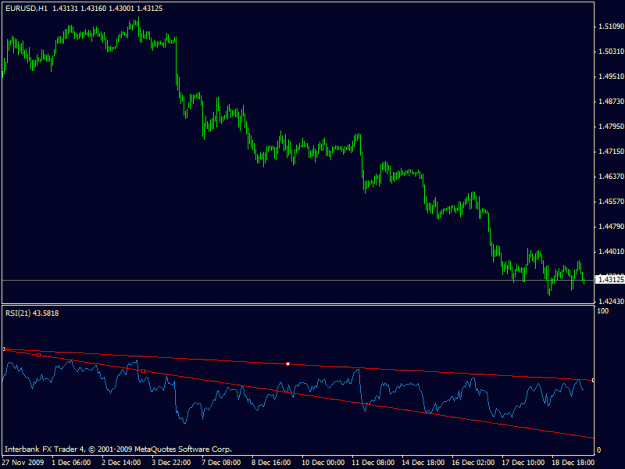The height and width of the screenshot is (469, 625).
Task: Click the horizontal current price line
Action: (x=298, y=280)
